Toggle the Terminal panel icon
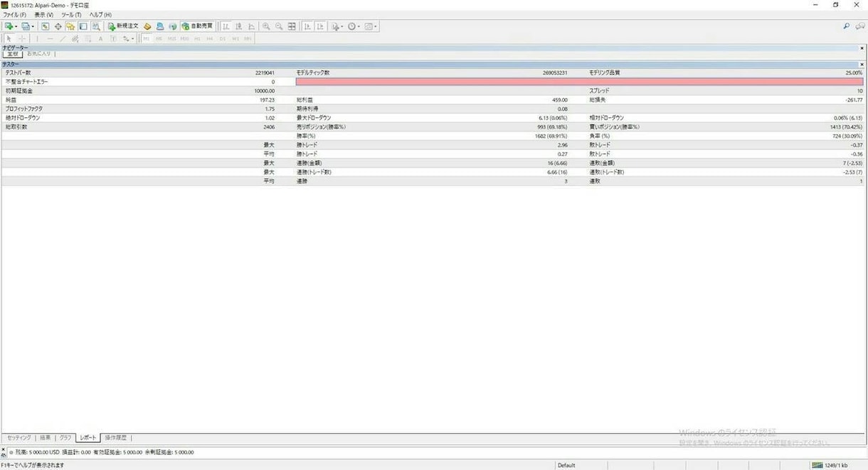868x470 pixels. [83, 26]
